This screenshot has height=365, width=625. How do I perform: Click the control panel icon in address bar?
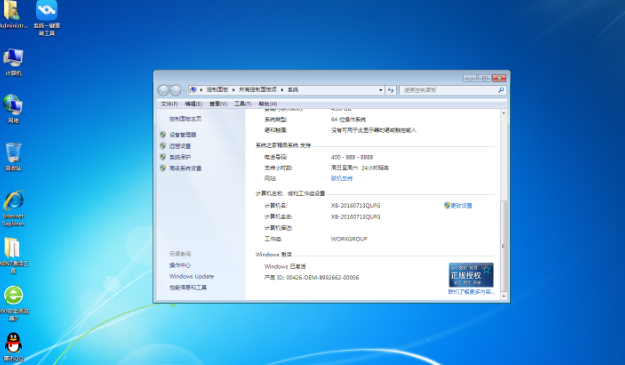pos(193,90)
